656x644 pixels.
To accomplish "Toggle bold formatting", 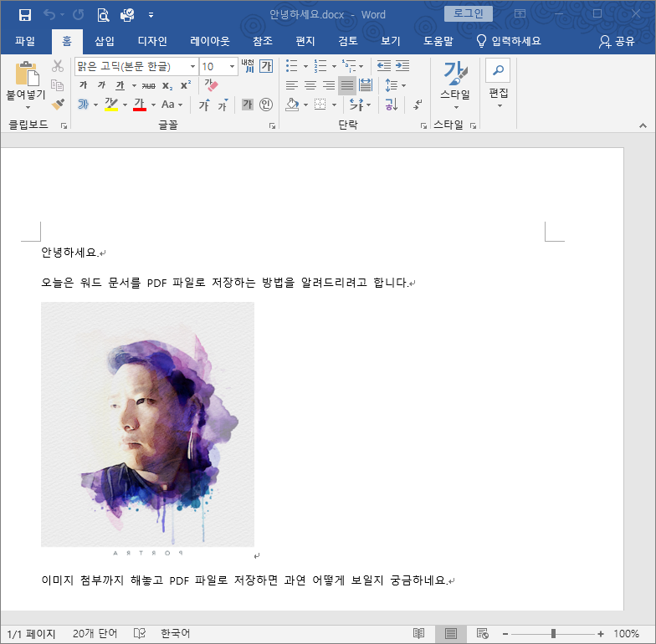I will point(84,85).
